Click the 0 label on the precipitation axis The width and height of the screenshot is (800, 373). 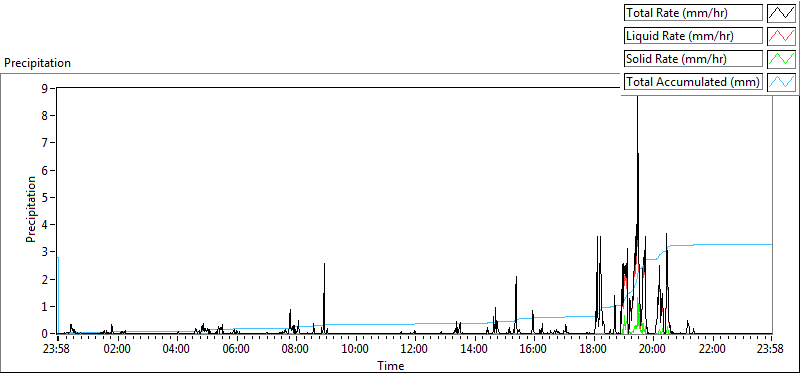pyautogui.click(x=45, y=333)
